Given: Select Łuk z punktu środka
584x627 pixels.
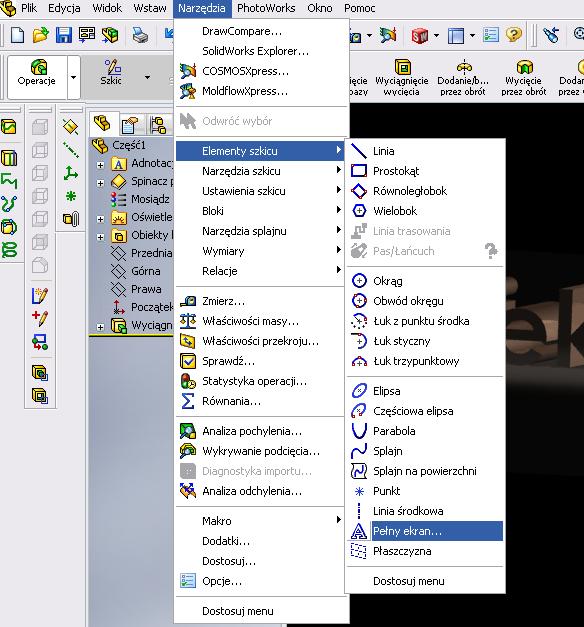Looking at the screenshot, I should (425, 321).
